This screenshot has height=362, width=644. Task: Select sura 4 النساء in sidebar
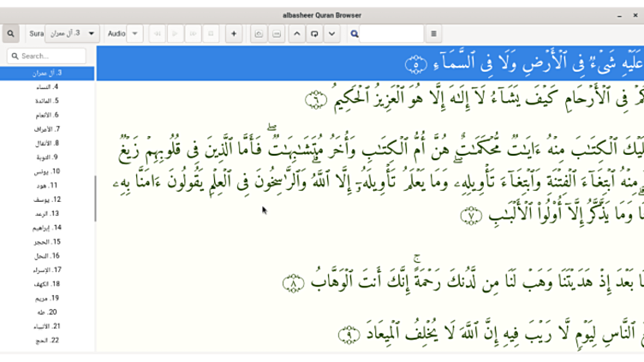tap(47, 87)
